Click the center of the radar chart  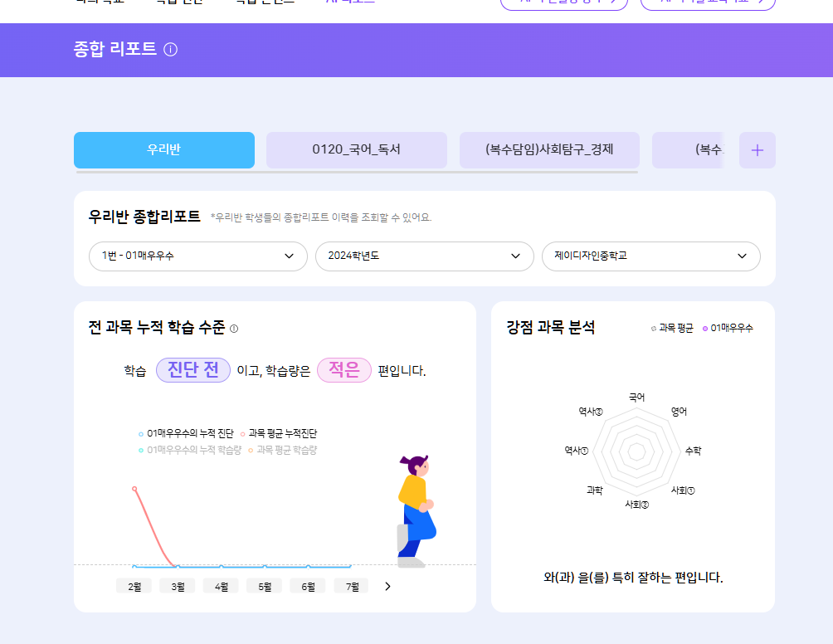point(636,451)
